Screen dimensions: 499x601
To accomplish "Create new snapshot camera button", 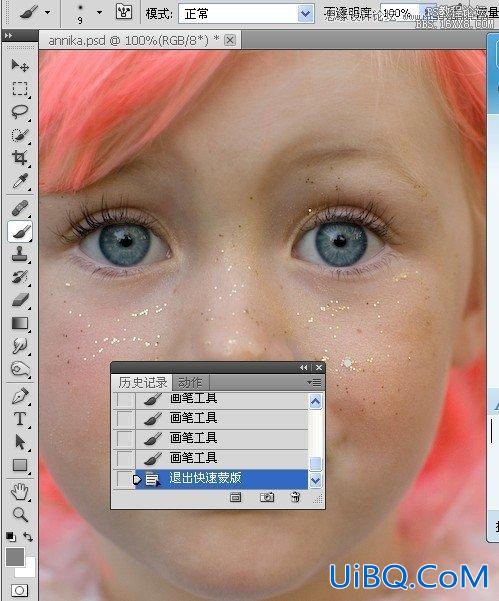I will click(267, 498).
